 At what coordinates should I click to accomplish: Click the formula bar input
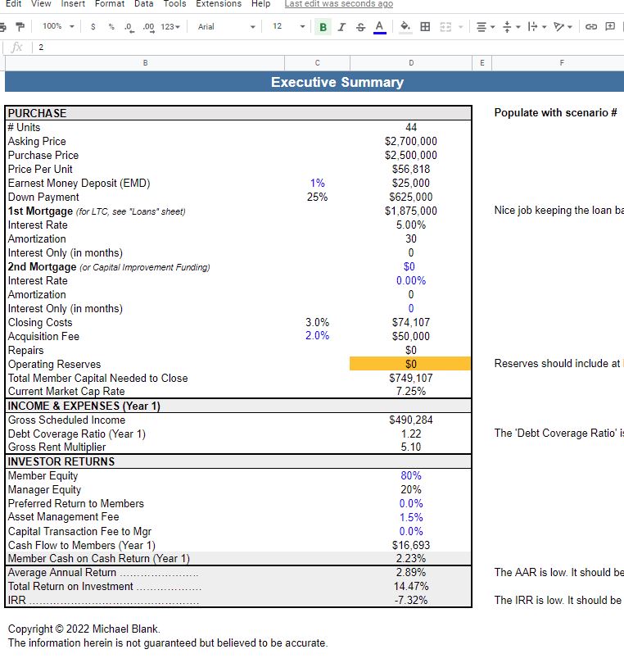pos(330,48)
